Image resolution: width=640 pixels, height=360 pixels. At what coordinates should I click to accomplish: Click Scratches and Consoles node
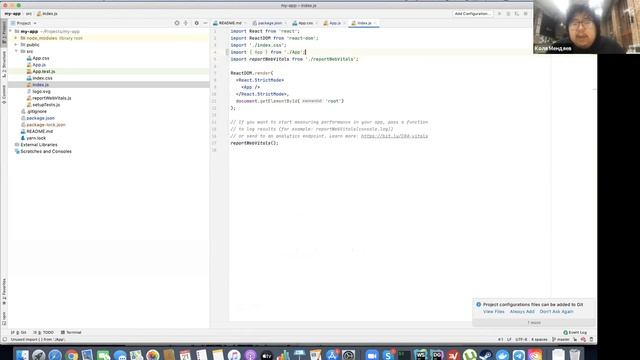[x=46, y=151]
